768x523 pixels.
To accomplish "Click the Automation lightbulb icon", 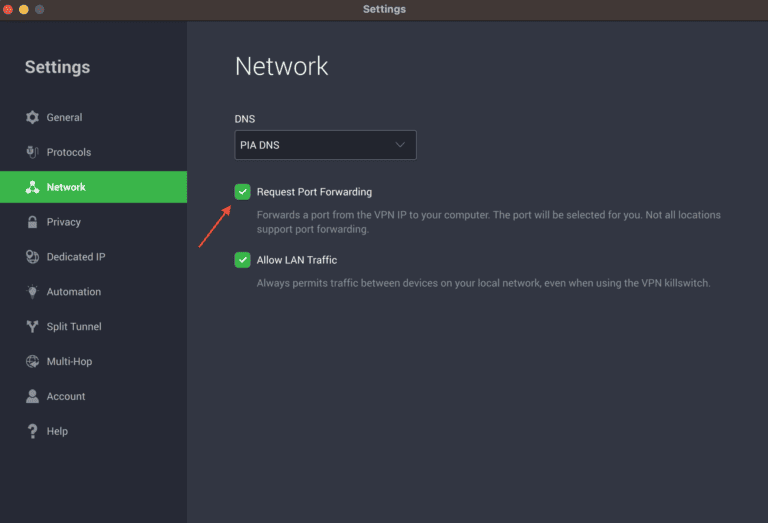I will [32, 292].
